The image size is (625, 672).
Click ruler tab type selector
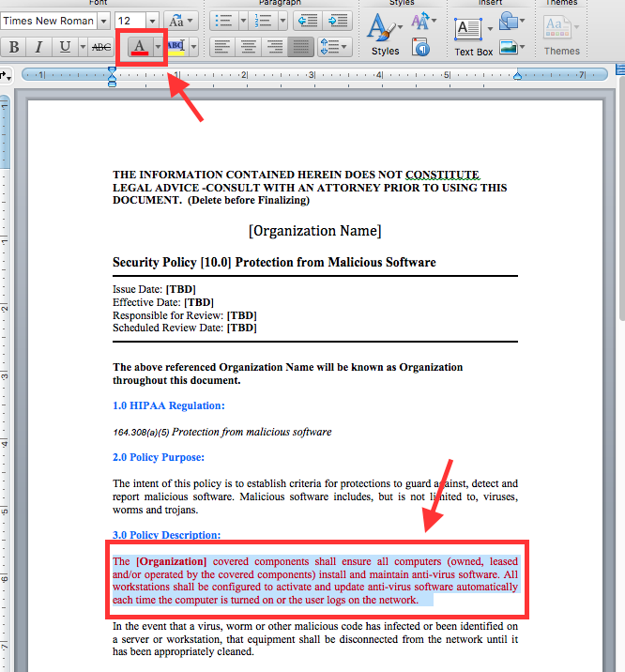click(x=5, y=76)
